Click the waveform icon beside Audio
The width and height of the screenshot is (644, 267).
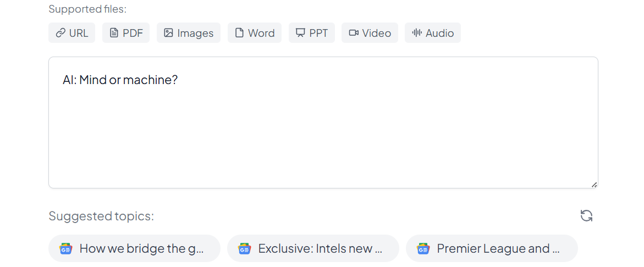coord(417,33)
